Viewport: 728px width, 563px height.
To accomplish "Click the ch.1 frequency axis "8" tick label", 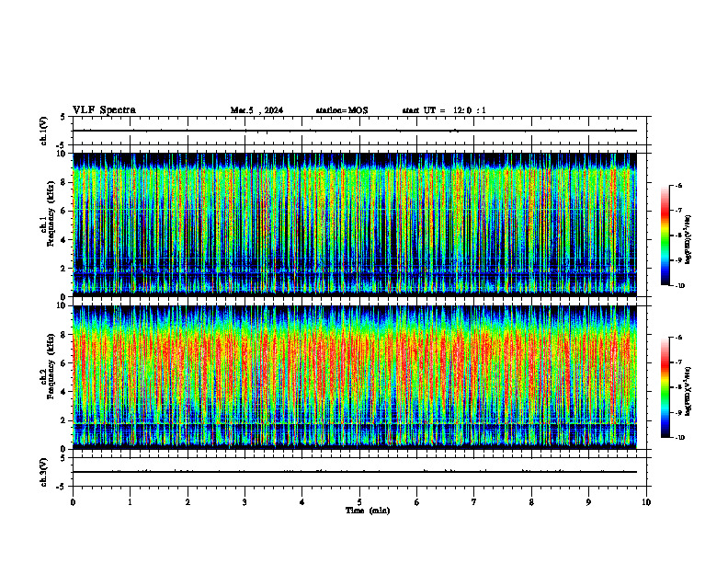I will pos(64,182).
